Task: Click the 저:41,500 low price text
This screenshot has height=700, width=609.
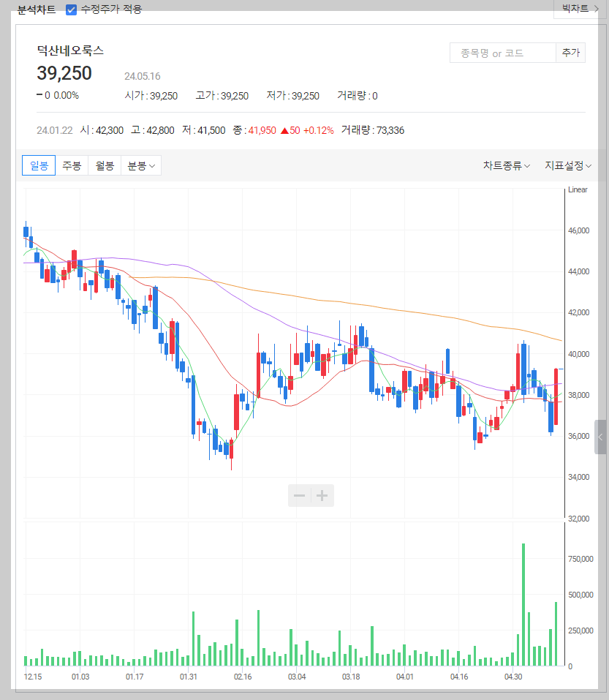Action: (x=203, y=130)
